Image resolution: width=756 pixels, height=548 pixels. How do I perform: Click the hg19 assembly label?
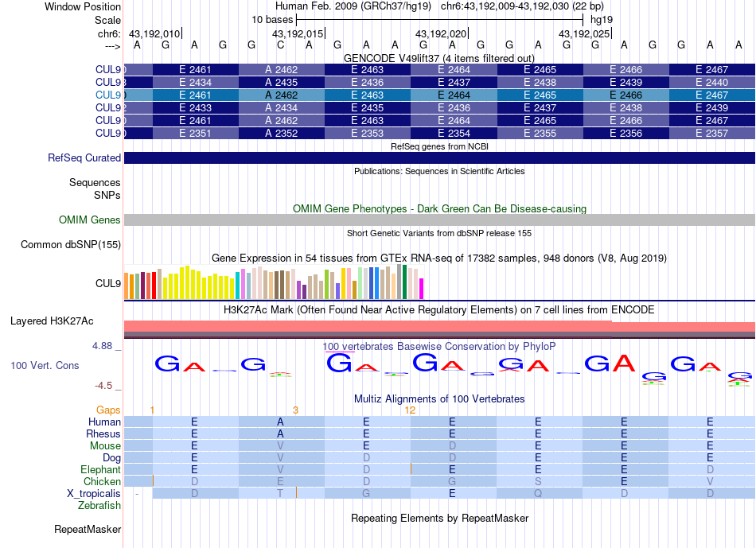pos(602,20)
